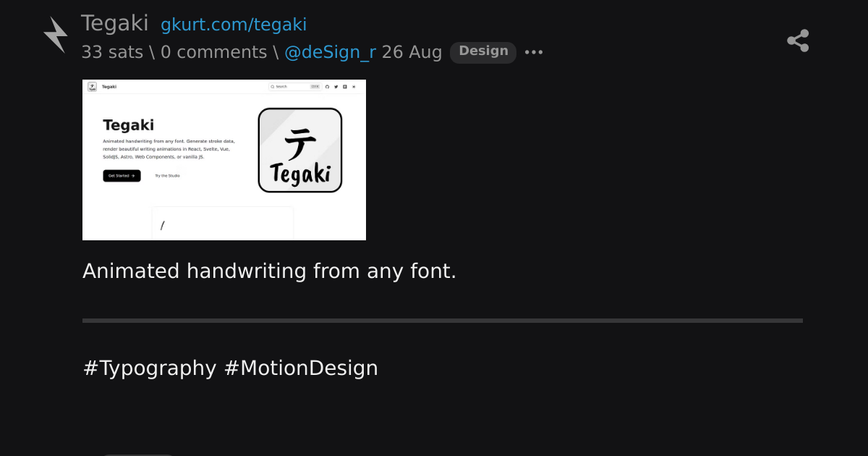868x456 pixels.
Task: Click Get Started button in preview
Action: (x=122, y=176)
